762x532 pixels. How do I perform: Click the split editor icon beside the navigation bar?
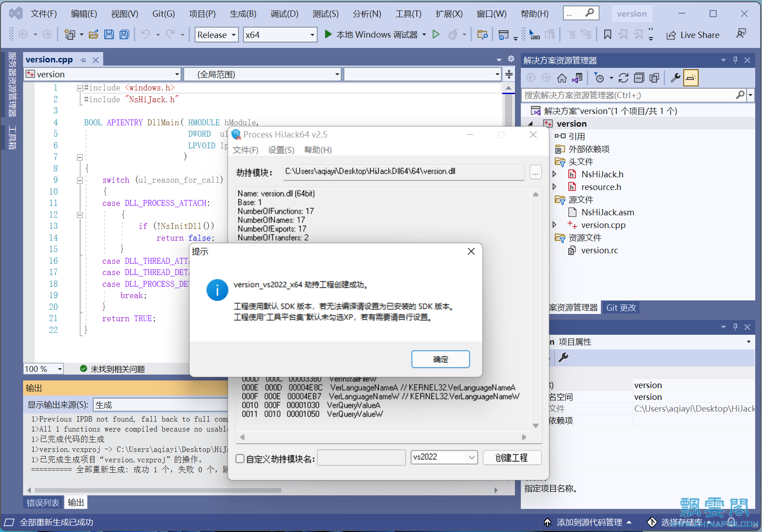[509, 74]
